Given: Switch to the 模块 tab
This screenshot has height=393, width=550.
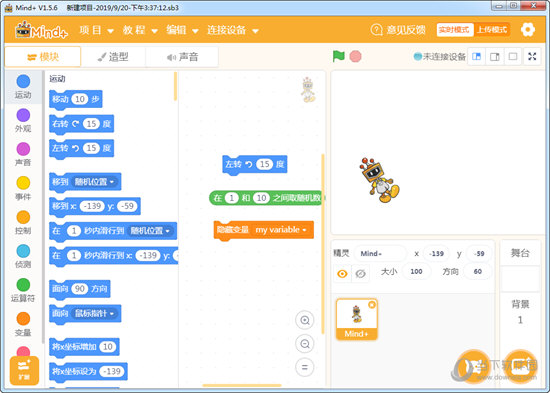Looking at the screenshot, I should pos(43,57).
